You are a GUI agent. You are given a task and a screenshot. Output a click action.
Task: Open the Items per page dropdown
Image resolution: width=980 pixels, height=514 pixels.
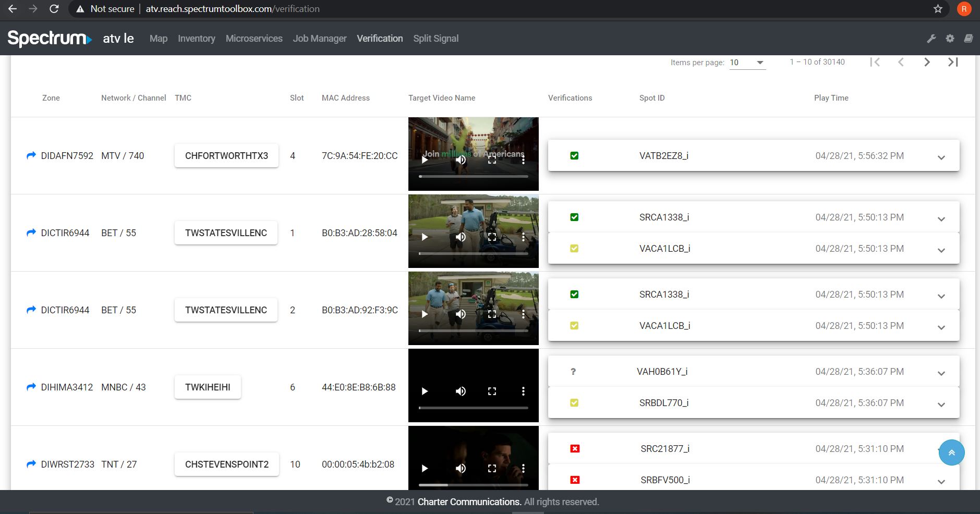coord(747,63)
